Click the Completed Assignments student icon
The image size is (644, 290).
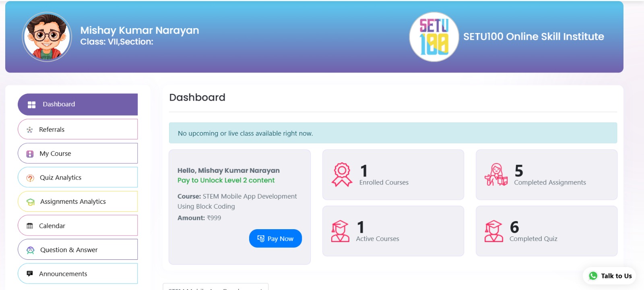point(496,175)
